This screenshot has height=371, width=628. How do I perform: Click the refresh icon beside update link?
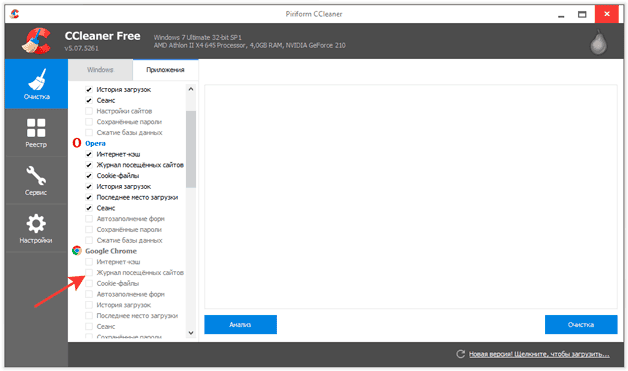coord(461,354)
